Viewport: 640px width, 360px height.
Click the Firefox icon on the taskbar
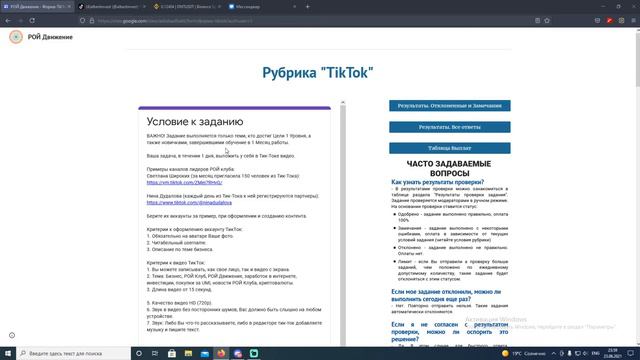(x=221, y=353)
